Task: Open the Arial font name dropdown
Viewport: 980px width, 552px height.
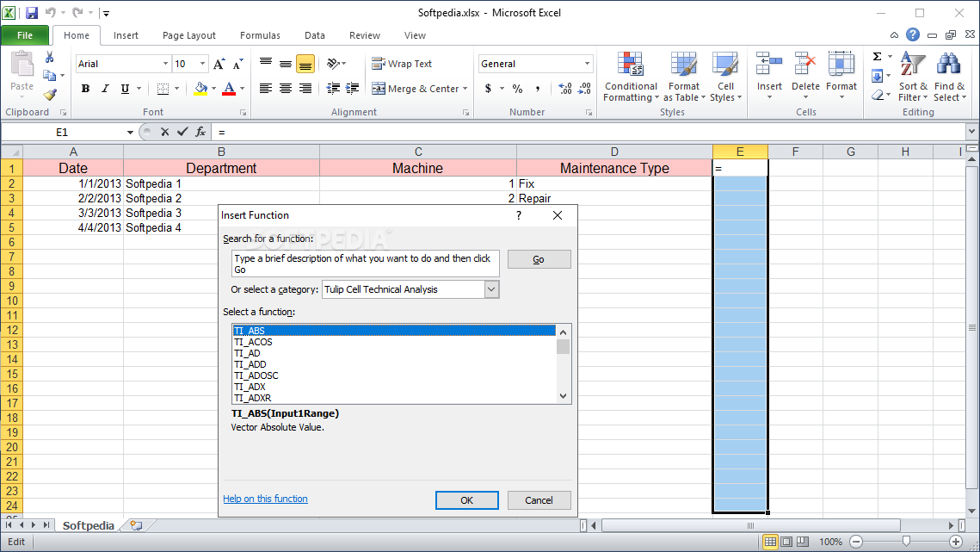Action: [x=165, y=64]
